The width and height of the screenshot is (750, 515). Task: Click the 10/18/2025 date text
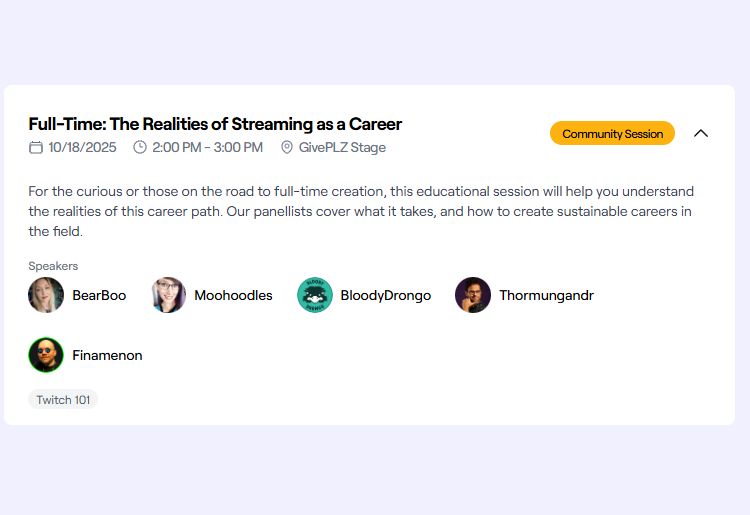[x=82, y=148]
